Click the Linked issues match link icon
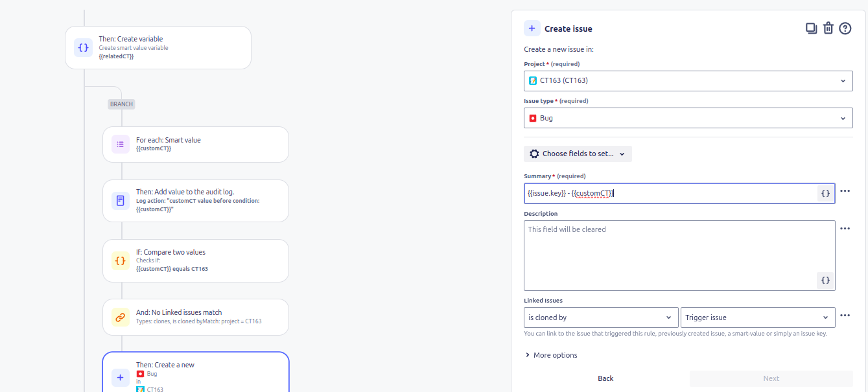Image resolution: width=868 pixels, height=392 pixels. click(121, 317)
